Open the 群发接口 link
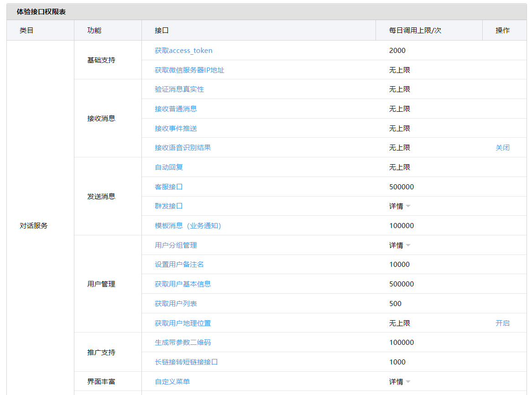Image resolution: width=532 pixels, height=395 pixels. click(x=169, y=206)
